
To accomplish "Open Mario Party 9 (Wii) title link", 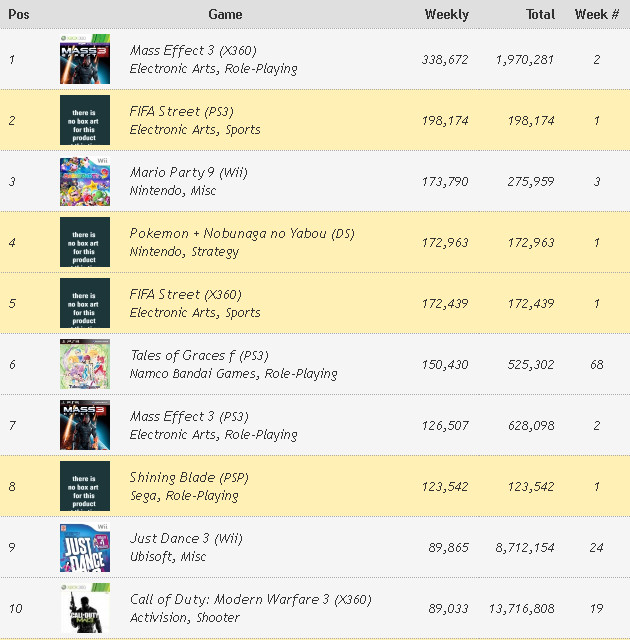I will click(x=188, y=172).
